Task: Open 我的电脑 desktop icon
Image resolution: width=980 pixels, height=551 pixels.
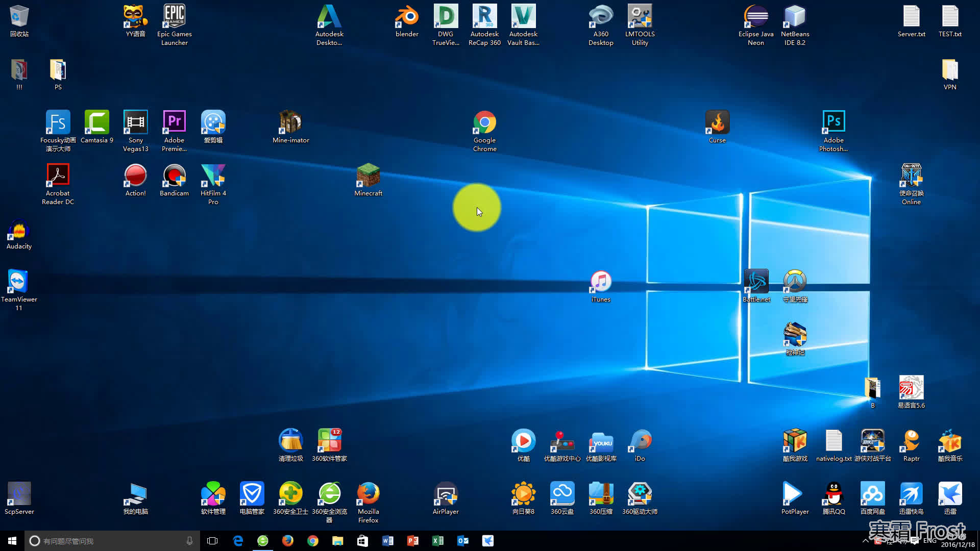Action: pyautogui.click(x=135, y=498)
